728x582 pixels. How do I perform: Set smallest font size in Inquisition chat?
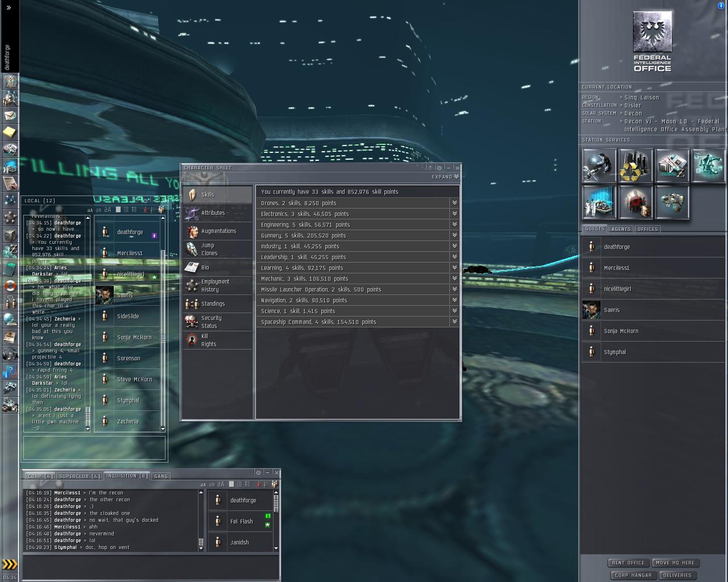point(203,485)
